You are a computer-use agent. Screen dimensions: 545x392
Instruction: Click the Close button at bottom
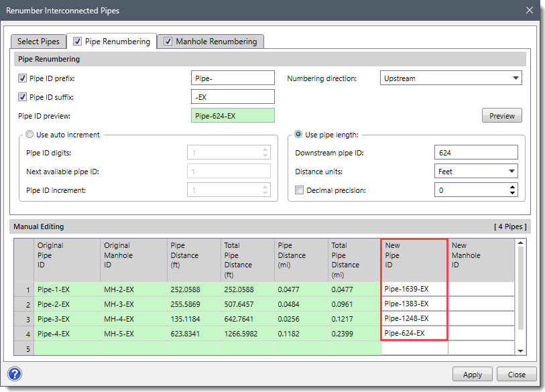coord(516,375)
